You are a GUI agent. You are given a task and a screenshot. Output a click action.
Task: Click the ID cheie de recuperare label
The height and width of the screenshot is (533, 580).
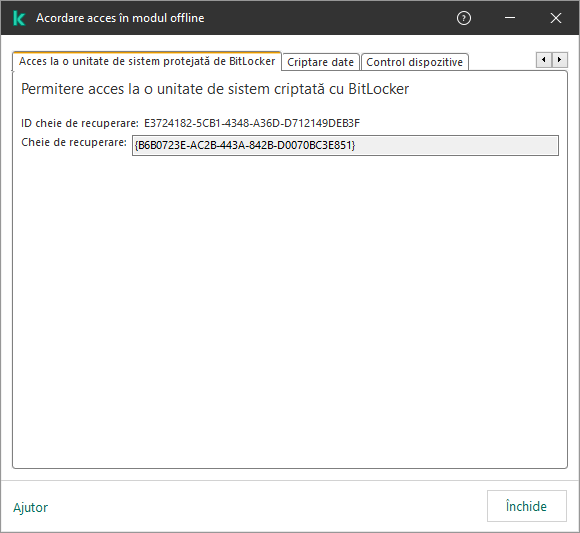click(80, 123)
